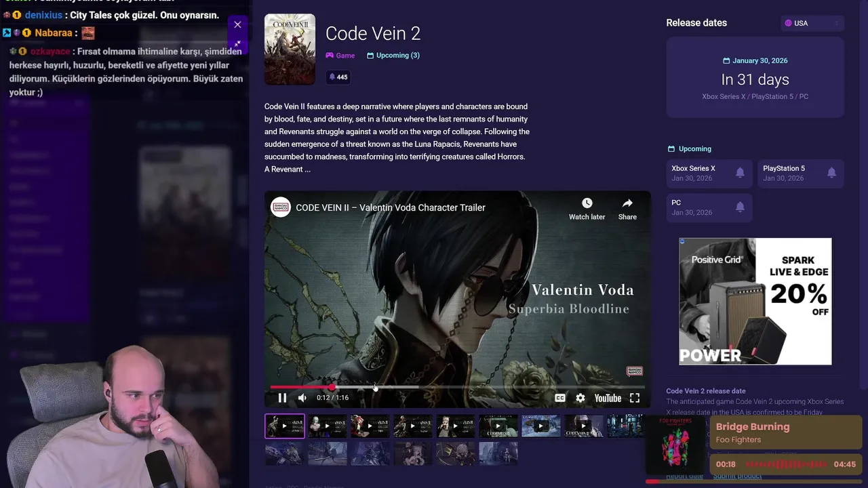Click the Code Vein 2 release date heading

point(705,391)
